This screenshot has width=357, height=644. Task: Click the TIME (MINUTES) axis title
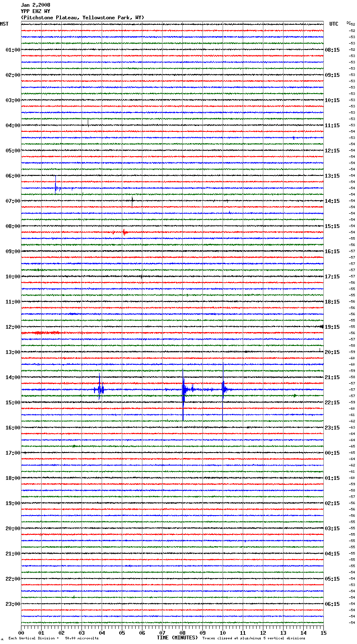tap(177, 638)
